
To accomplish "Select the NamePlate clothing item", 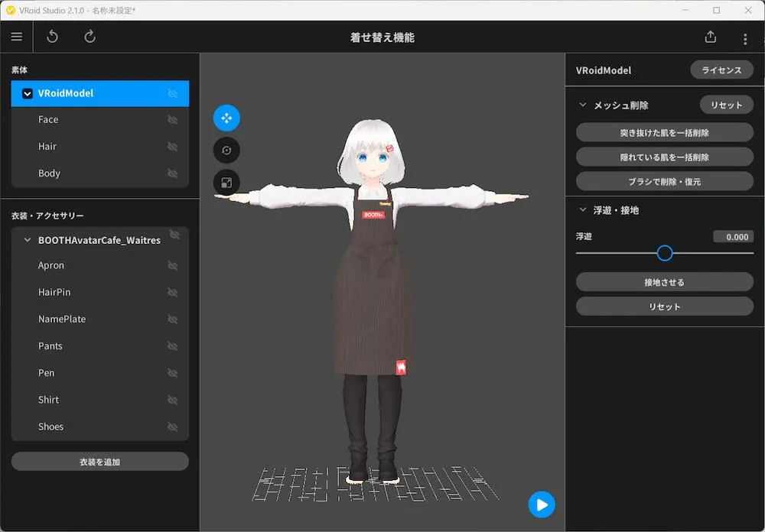I will tap(62, 320).
